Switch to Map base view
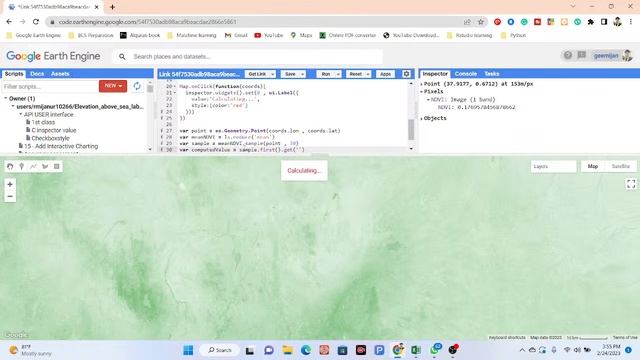640x360 pixels. coord(593,166)
